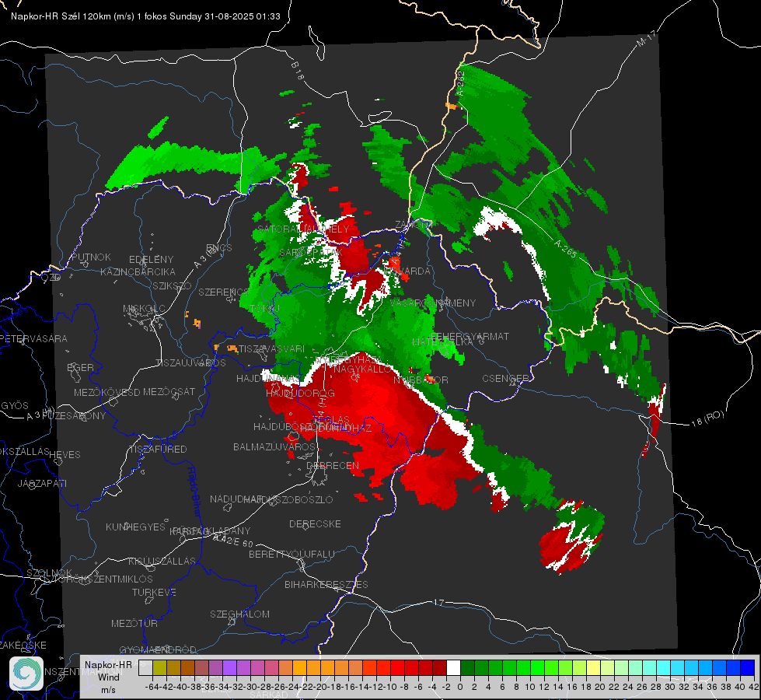
Task: Click the EDELENY city label
Action: (x=151, y=260)
